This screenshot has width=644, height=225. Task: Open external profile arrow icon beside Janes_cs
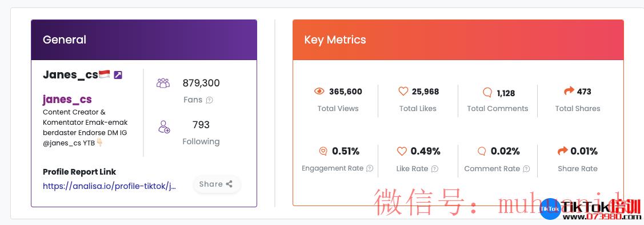tap(118, 75)
